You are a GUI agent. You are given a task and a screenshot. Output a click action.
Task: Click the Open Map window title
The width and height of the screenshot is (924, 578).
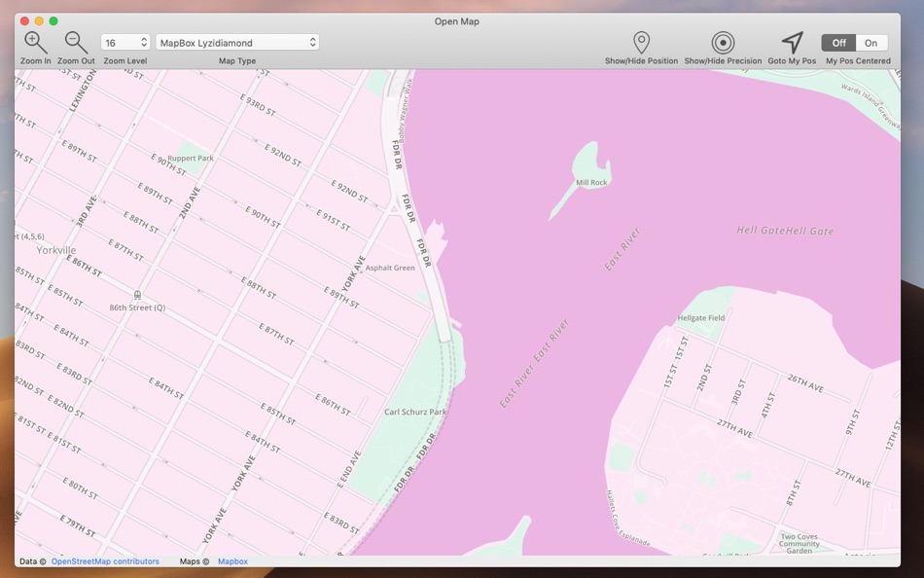point(457,21)
